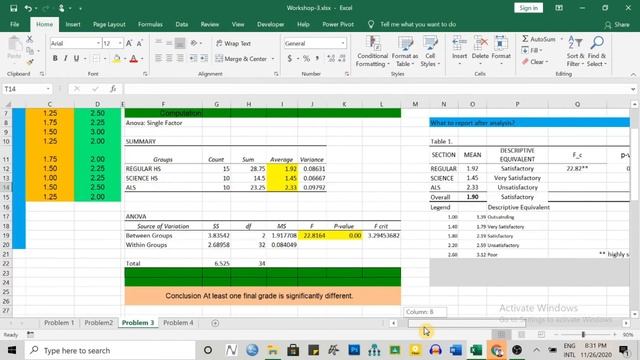Toggle Italic formatting

point(66,58)
